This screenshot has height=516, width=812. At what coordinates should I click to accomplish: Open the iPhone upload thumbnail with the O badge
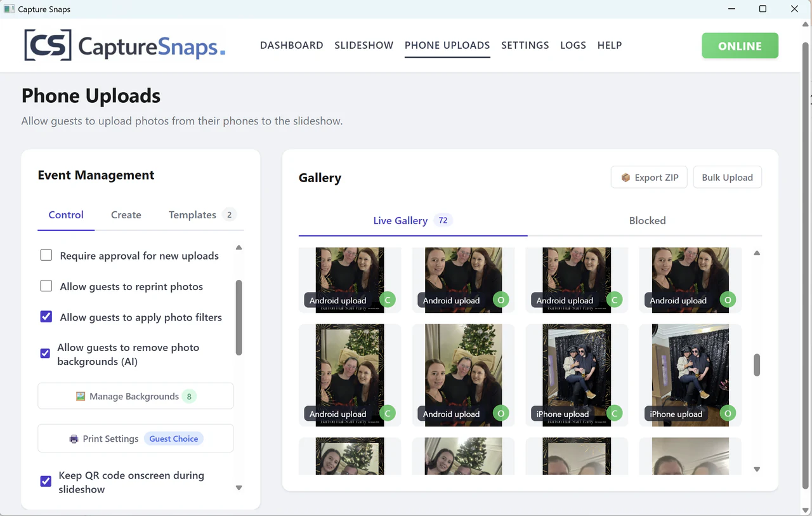pos(690,375)
